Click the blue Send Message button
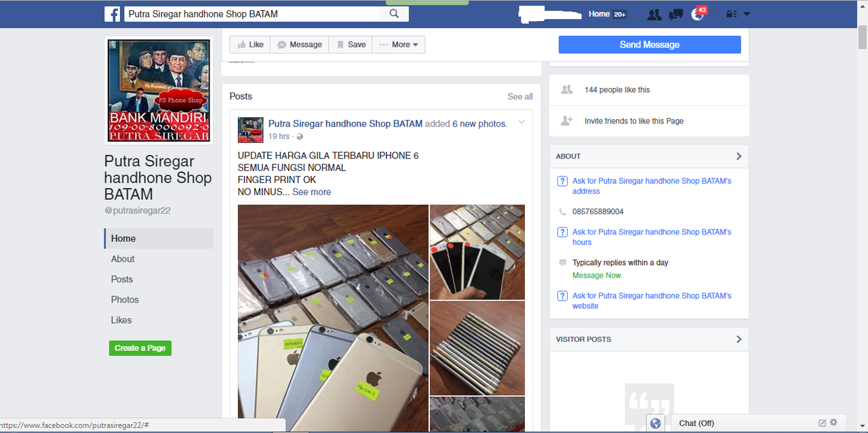 point(650,45)
